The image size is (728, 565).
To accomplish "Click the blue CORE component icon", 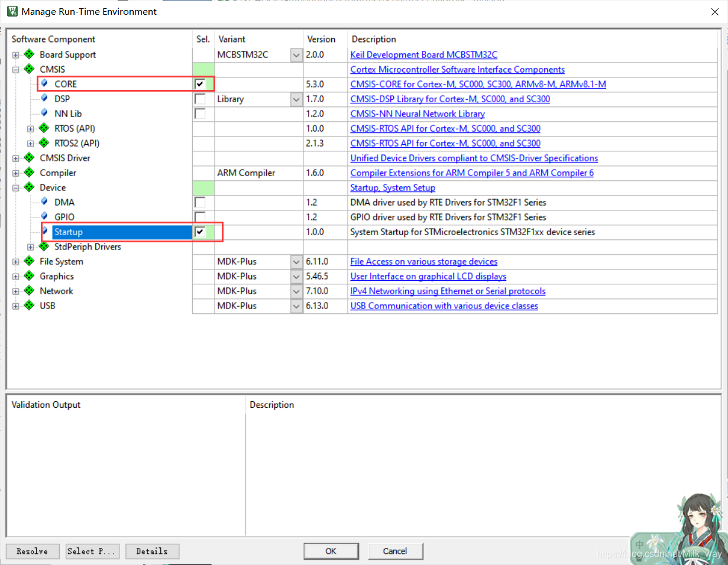I will [44, 84].
